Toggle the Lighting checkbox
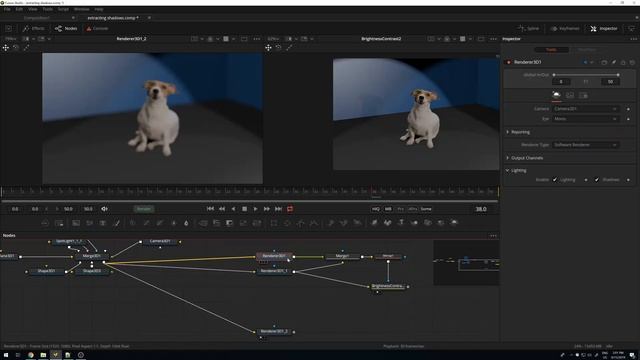Image resolution: width=640 pixels, height=360 pixels. [x=555, y=180]
